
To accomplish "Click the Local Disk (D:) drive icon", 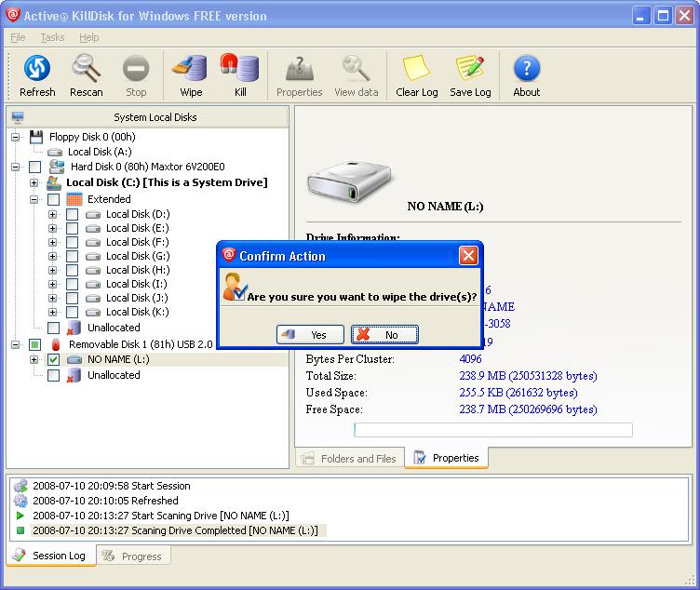I will pyautogui.click(x=93, y=215).
